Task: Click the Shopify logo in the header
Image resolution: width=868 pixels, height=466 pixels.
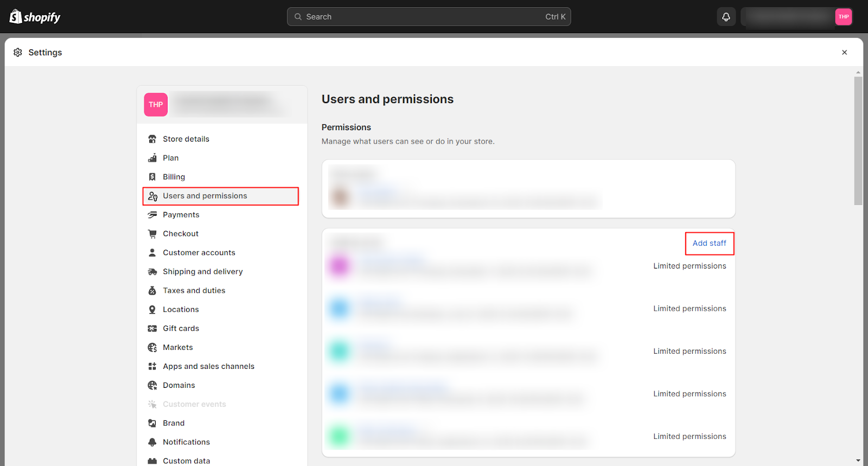Action: point(35,17)
